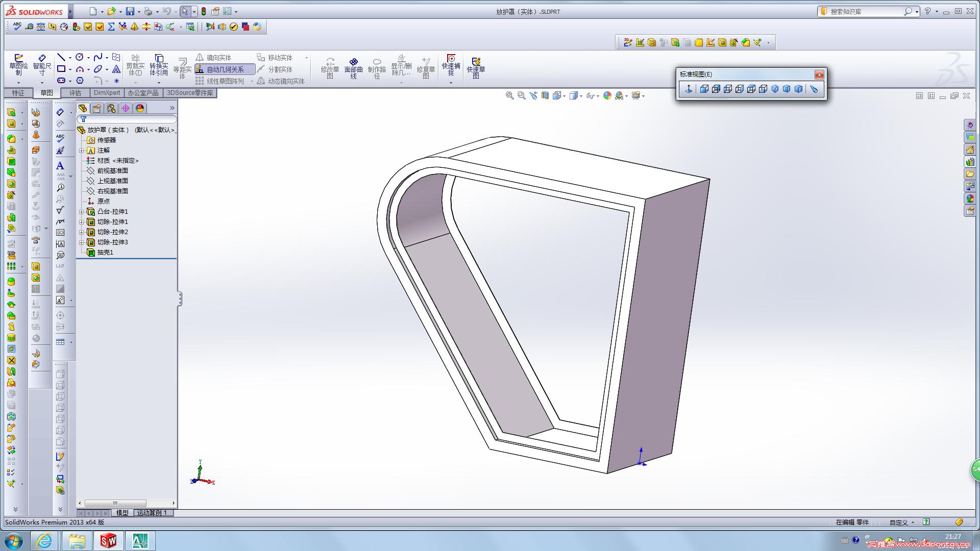Select 抽壳1 shell feature in tree
The image size is (980, 551).
click(105, 253)
